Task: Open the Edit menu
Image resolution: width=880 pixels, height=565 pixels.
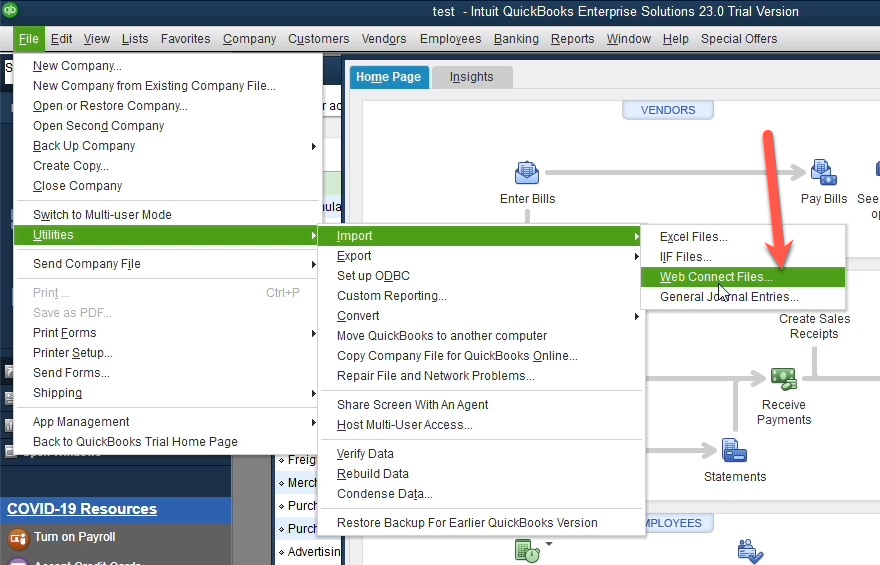Action: (x=61, y=39)
